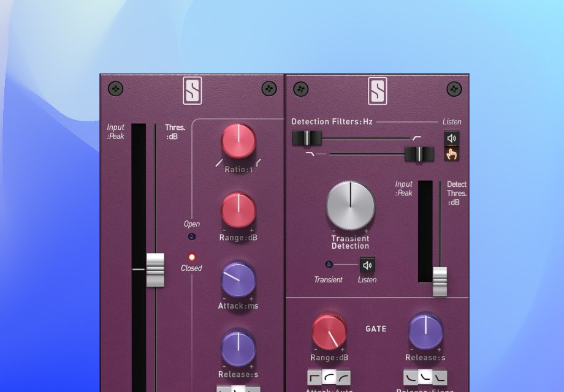This screenshot has height=392, width=564.
Task: Click the left module Input Peak meter
Action: 139,258
